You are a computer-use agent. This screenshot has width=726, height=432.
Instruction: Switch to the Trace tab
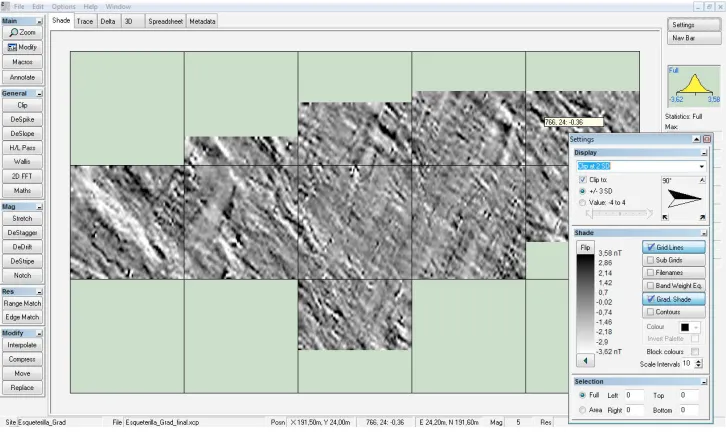click(x=85, y=21)
